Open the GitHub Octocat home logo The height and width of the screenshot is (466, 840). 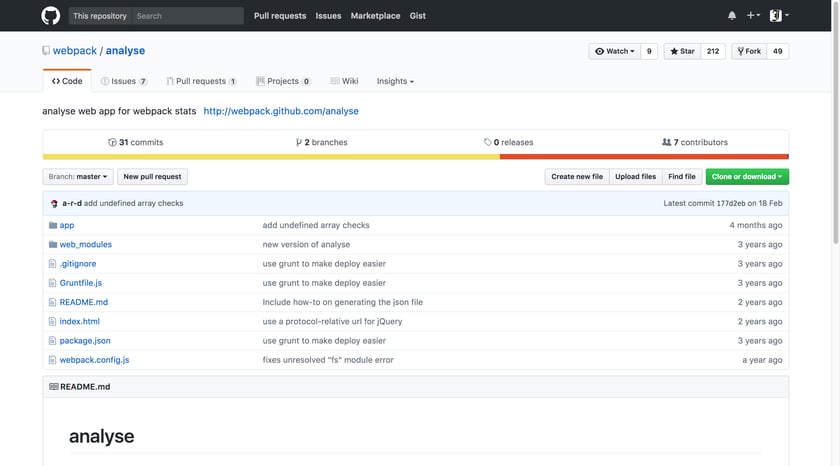point(51,16)
